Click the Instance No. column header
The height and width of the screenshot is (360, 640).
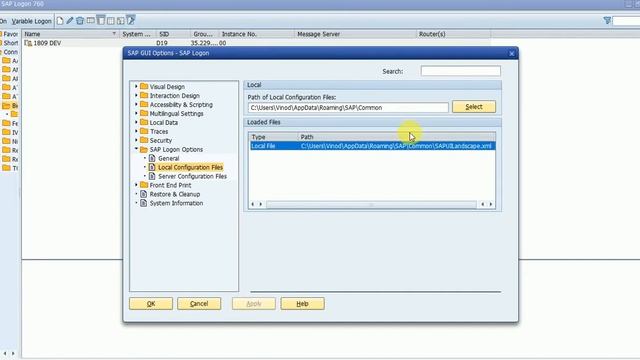click(256, 34)
